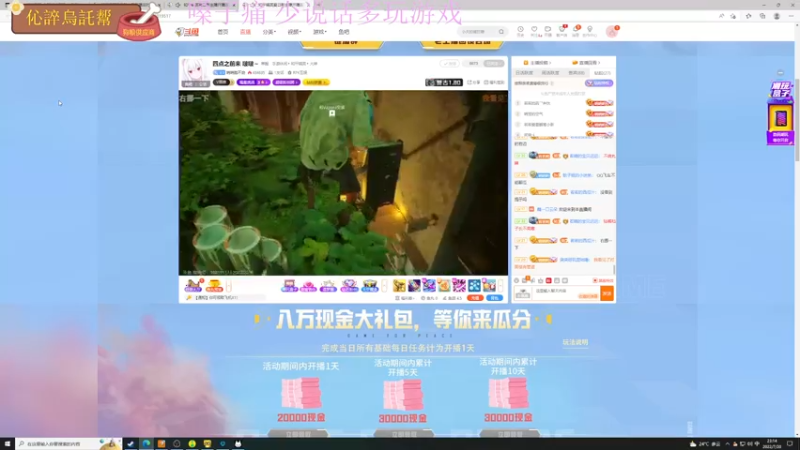Switch to the first ranking tab in chat panel
The height and width of the screenshot is (450, 800).
click(524, 73)
